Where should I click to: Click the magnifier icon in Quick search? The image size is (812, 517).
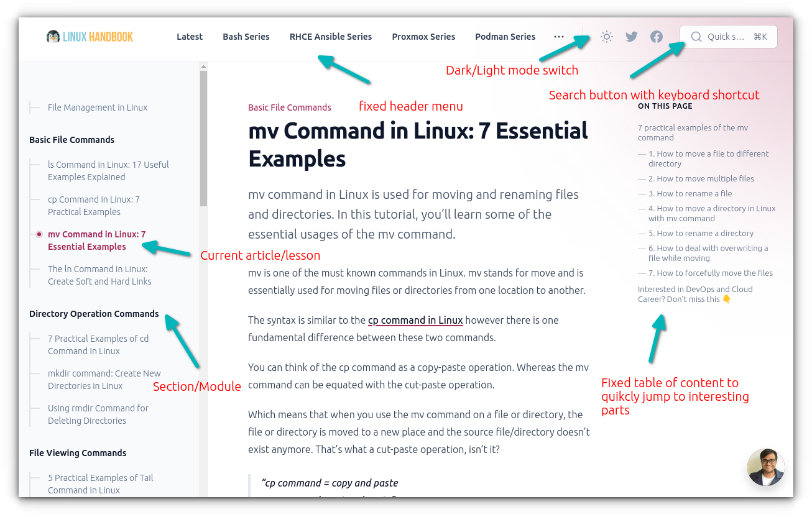[696, 37]
